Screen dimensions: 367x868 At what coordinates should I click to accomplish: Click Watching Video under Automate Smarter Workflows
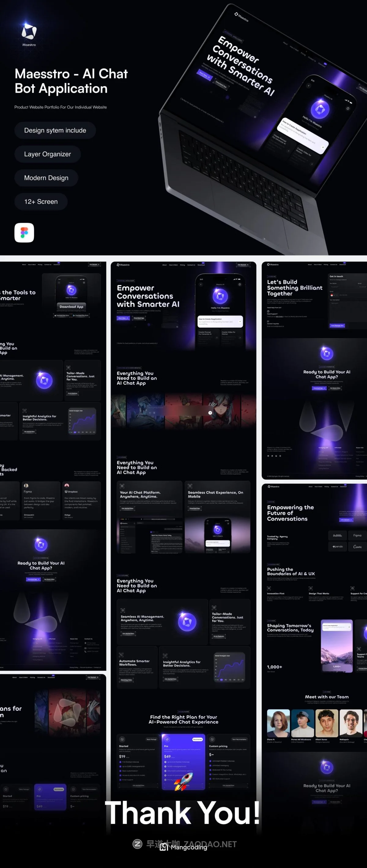pos(127,680)
